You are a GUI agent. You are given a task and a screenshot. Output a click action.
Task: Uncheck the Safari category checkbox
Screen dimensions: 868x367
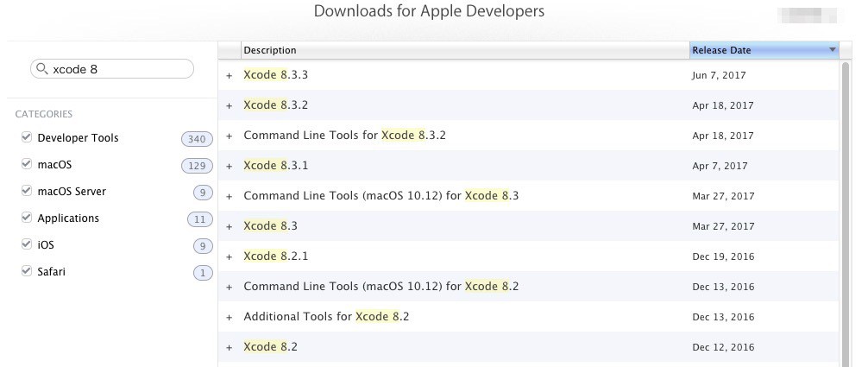pyautogui.click(x=27, y=271)
